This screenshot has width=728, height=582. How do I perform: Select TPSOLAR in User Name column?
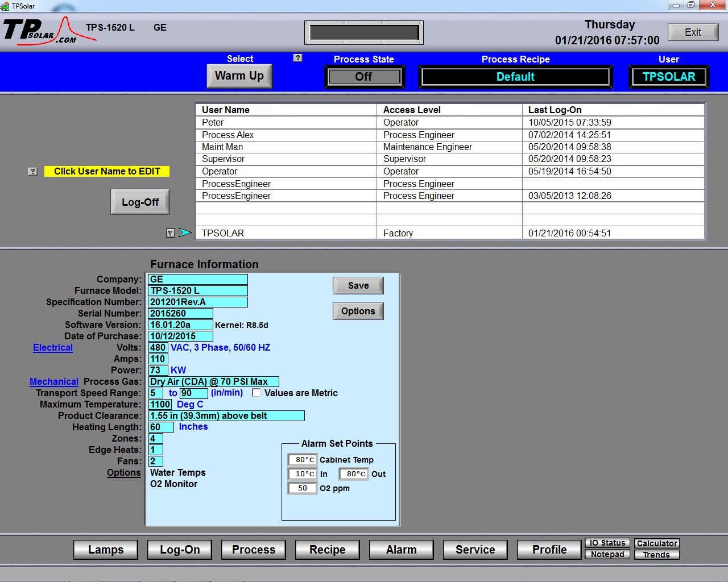pos(223,233)
